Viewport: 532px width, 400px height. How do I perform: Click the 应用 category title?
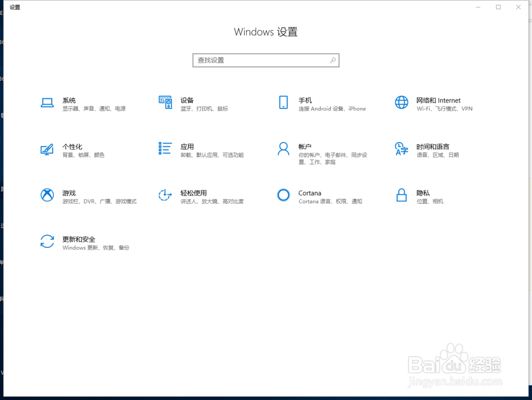pyautogui.click(x=187, y=147)
